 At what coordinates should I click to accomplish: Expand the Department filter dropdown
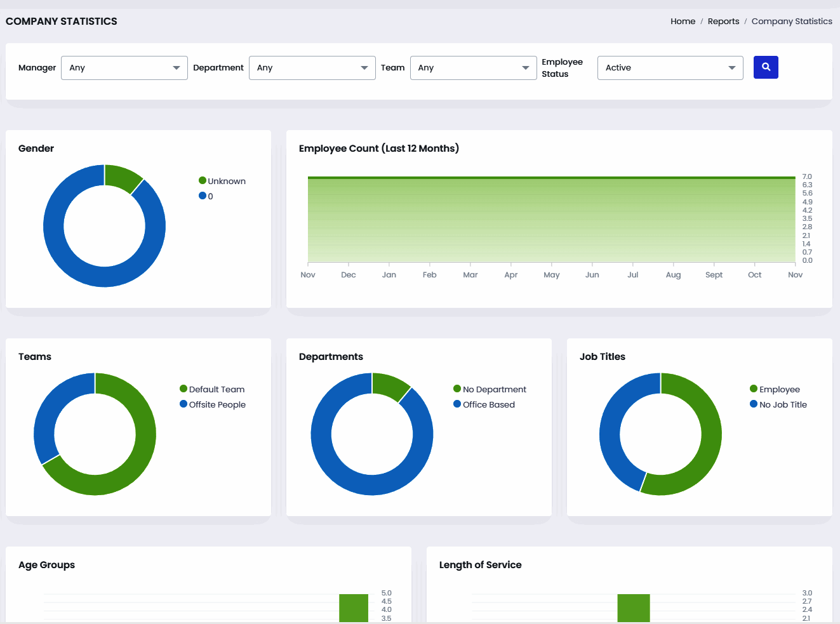coord(312,68)
